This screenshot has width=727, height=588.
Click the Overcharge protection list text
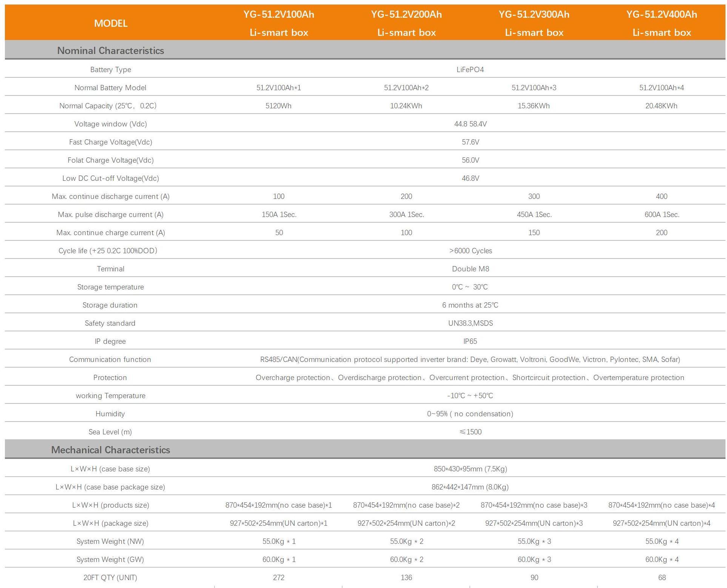[470, 377]
